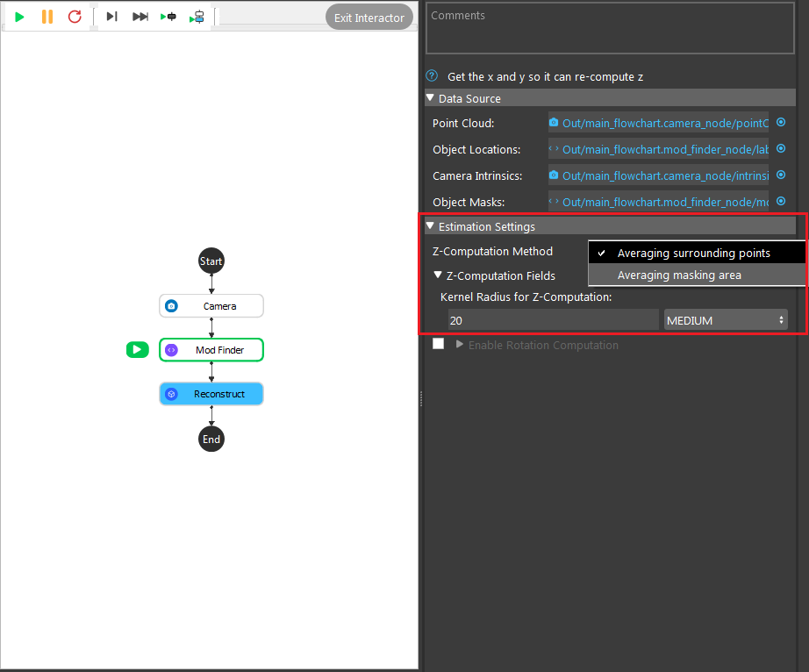Click the 'Get the x and y' description text
This screenshot has width=809, height=672.
pos(545,77)
